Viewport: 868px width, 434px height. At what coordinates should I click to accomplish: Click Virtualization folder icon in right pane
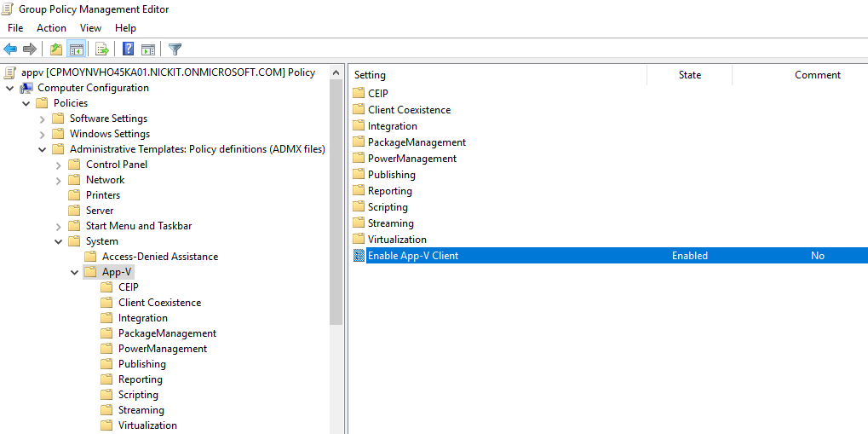pos(359,240)
